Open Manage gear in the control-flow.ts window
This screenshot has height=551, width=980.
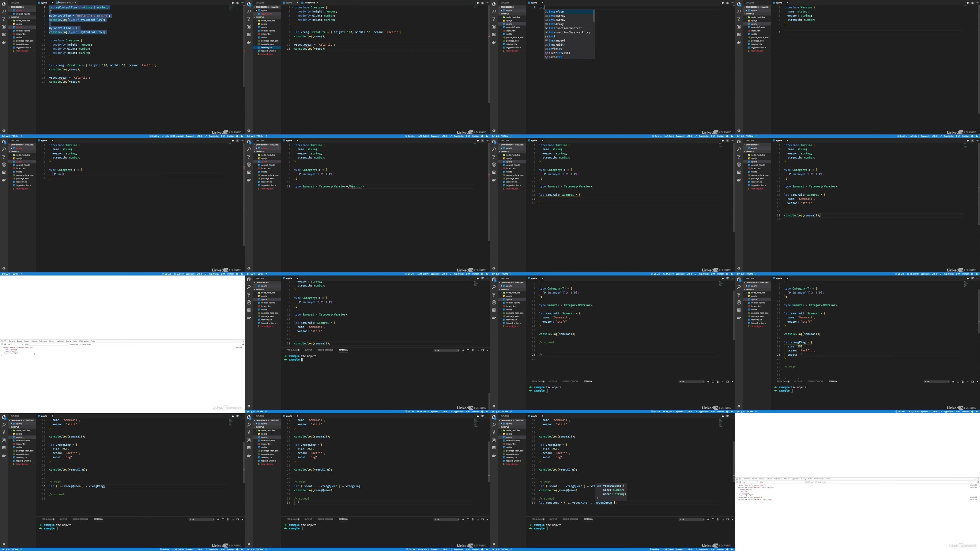point(4,130)
